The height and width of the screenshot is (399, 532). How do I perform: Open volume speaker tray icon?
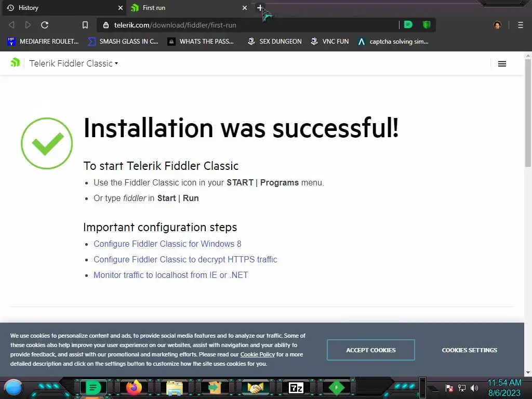click(474, 388)
